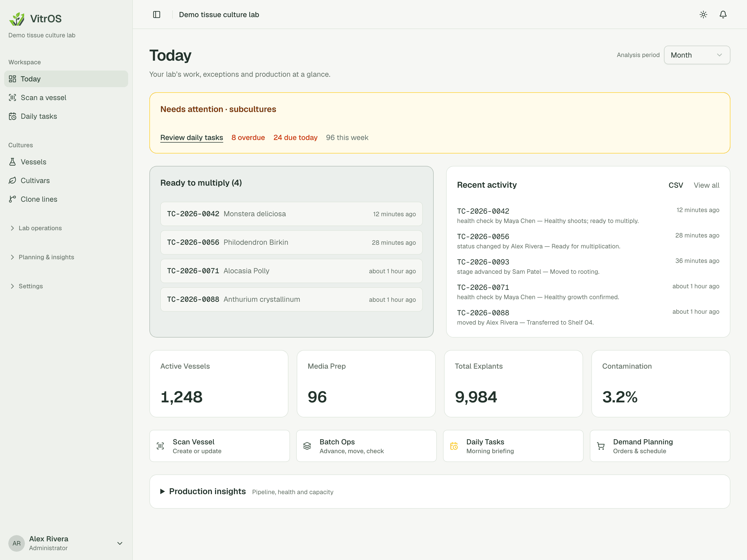Screen dimensions: 747x560
Task: Click 96 this week count
Action: (x=347, y=138)
